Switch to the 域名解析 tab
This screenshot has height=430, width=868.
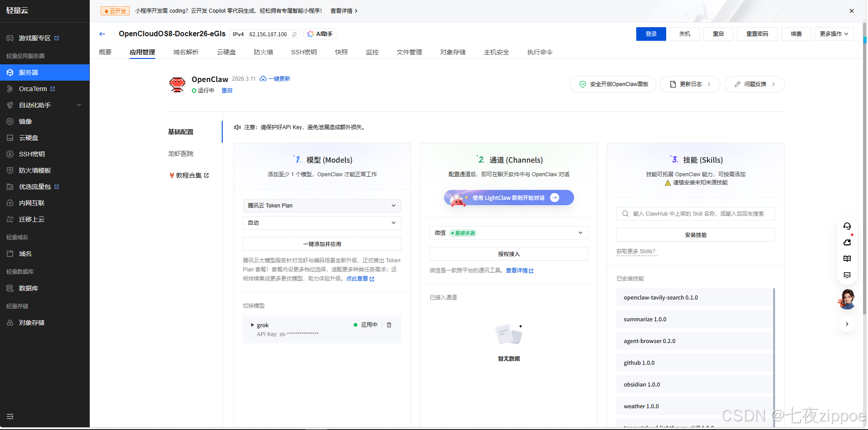click(x=186, y=52)
